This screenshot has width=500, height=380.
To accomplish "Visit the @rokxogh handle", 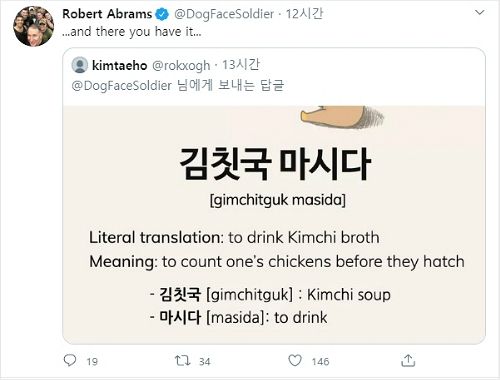I will [x=181, y=66].
